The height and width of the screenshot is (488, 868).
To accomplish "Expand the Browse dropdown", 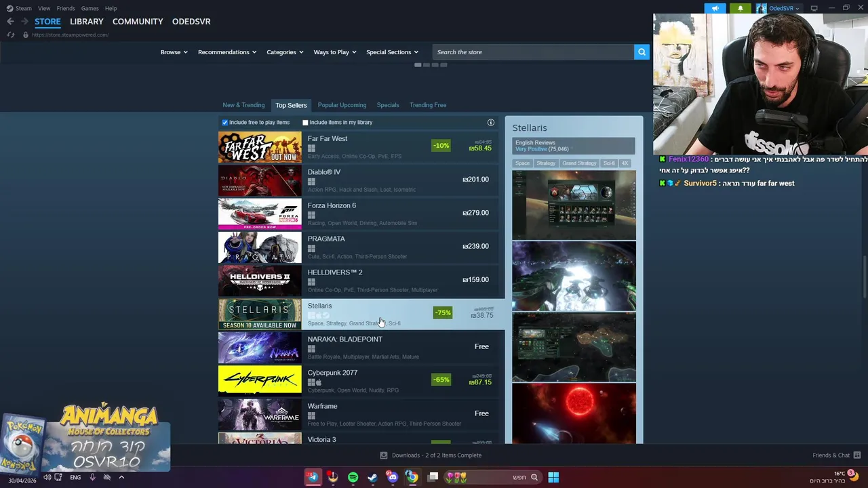I will [174, 52].
